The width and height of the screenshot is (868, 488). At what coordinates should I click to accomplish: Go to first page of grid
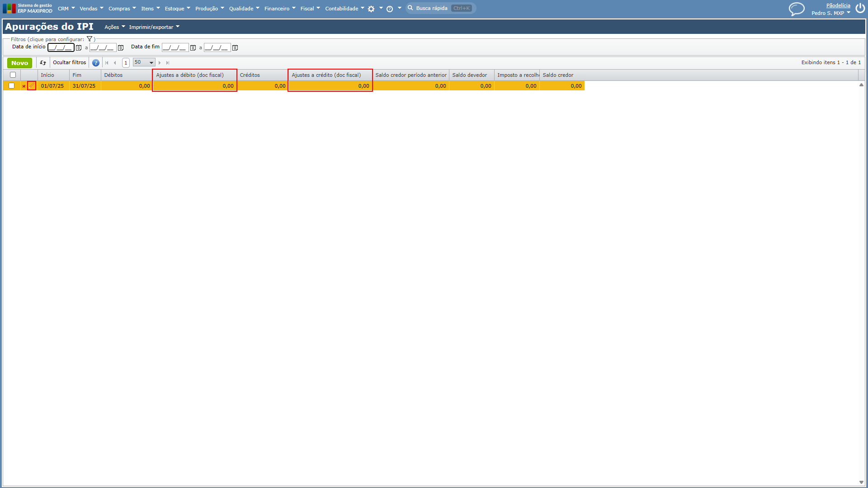click(x=107, y=63)
